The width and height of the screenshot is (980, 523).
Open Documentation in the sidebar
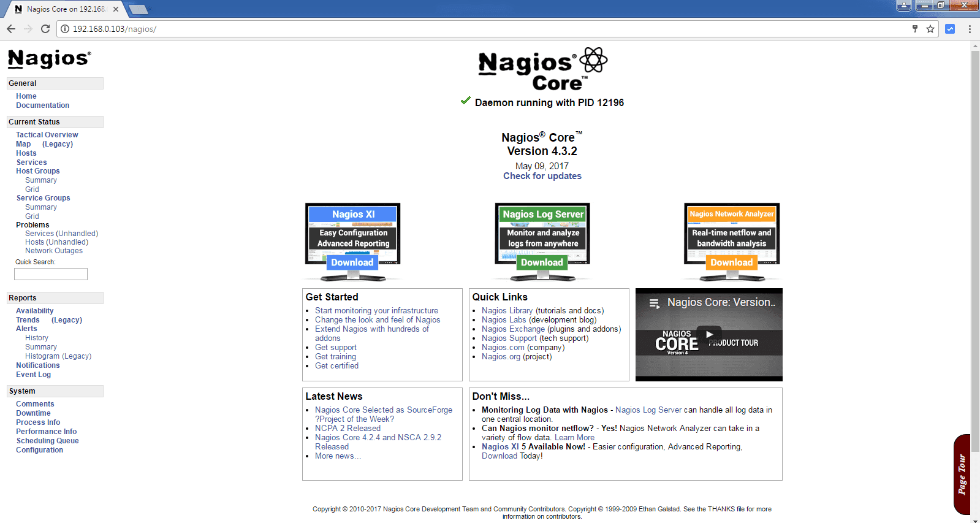click(42, 105)
